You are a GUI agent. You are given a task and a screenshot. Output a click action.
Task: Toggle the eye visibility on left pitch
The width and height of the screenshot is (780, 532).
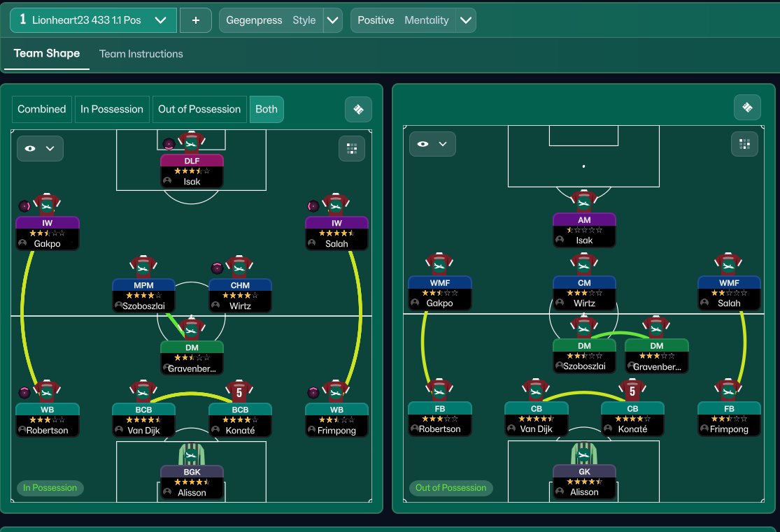tap(30, 148)
